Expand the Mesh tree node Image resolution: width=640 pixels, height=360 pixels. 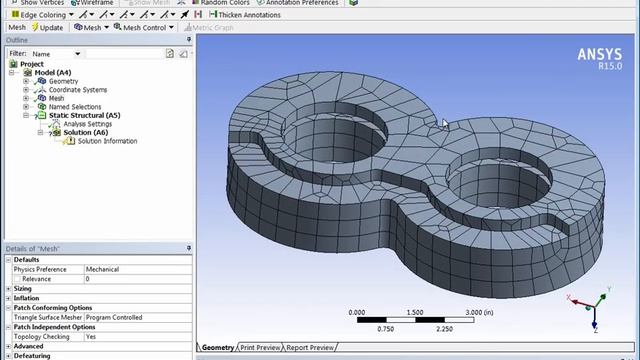[x=26, y=98]
